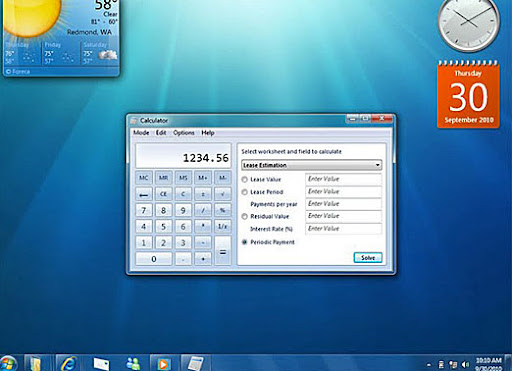Click the addition plus key
Image resolution: width=512 pixels, height=371 pixels.
(203, 259)
